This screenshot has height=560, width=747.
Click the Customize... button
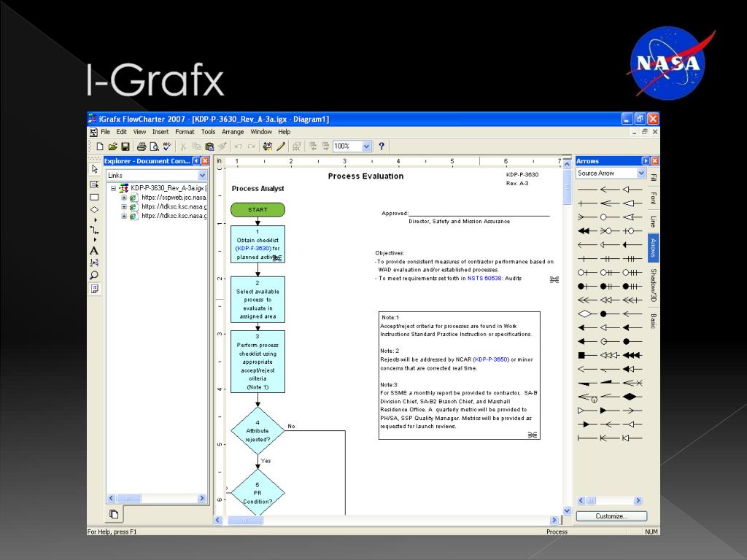(x=611, y=516)
